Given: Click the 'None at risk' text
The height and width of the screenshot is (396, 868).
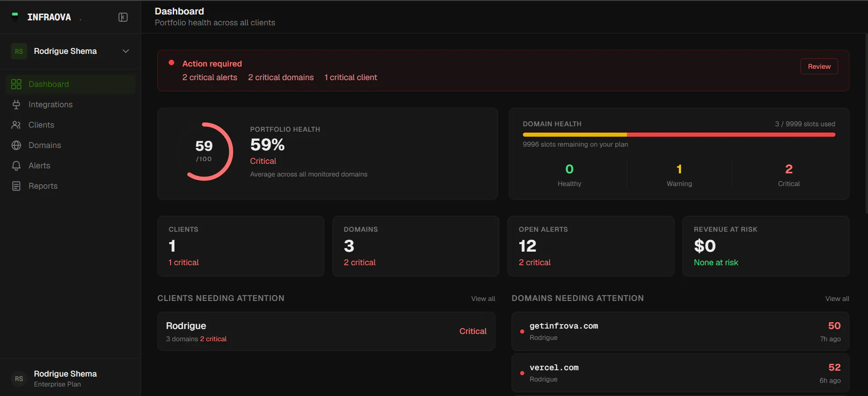Looking at the screenshot, I should coord(716,262).
